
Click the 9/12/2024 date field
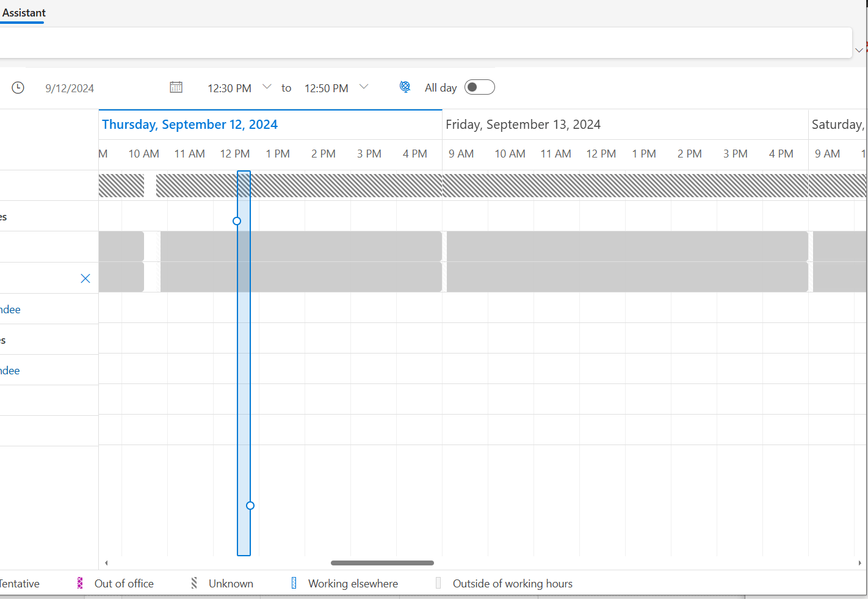click(69, 87)
